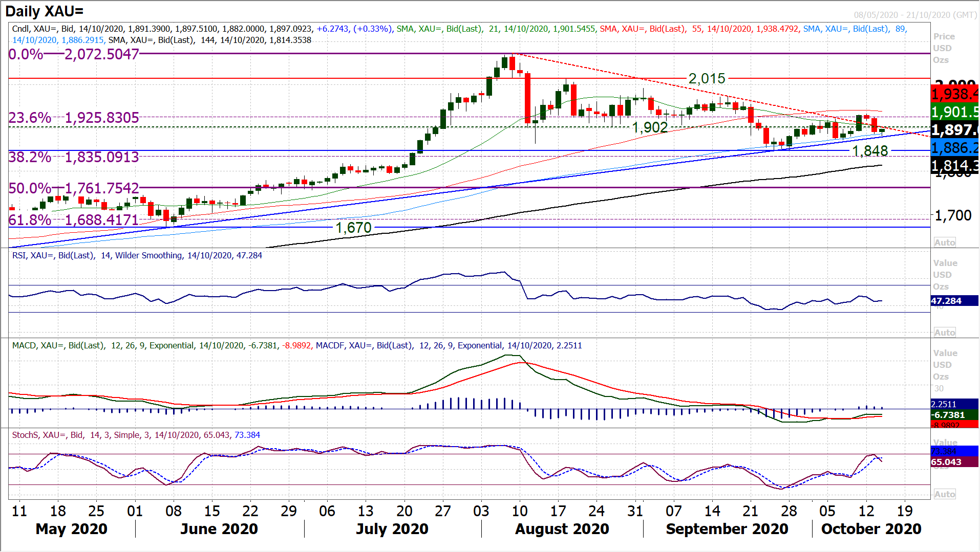Viewport: 980px width, 552px height.
Task: Click the July 2020 month label
Action: [x=392, y=529]
